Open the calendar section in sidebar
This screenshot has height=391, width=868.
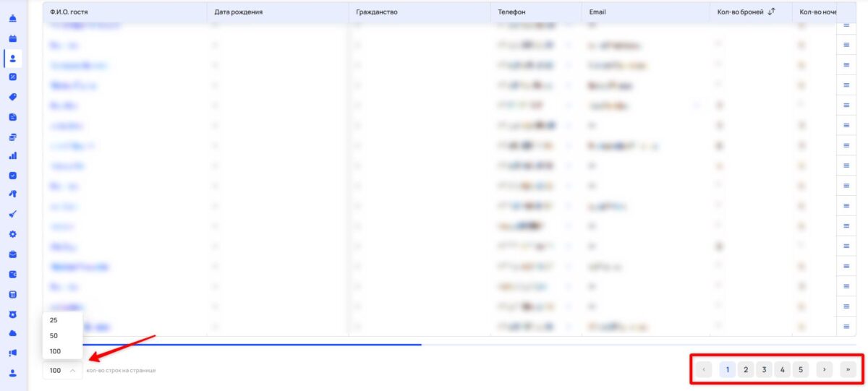(x=13, y=38)
